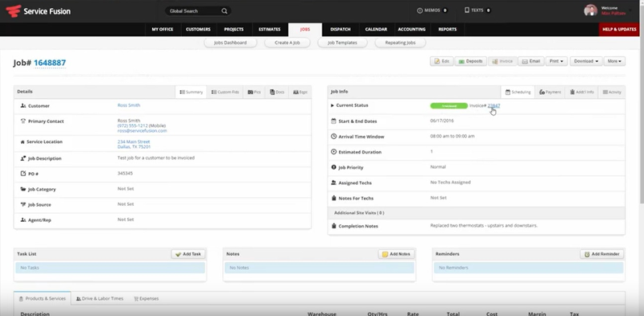Screen dimensions: 644x316
Task: Click the green Invoiced status badge
Action: tap(449, 106)
